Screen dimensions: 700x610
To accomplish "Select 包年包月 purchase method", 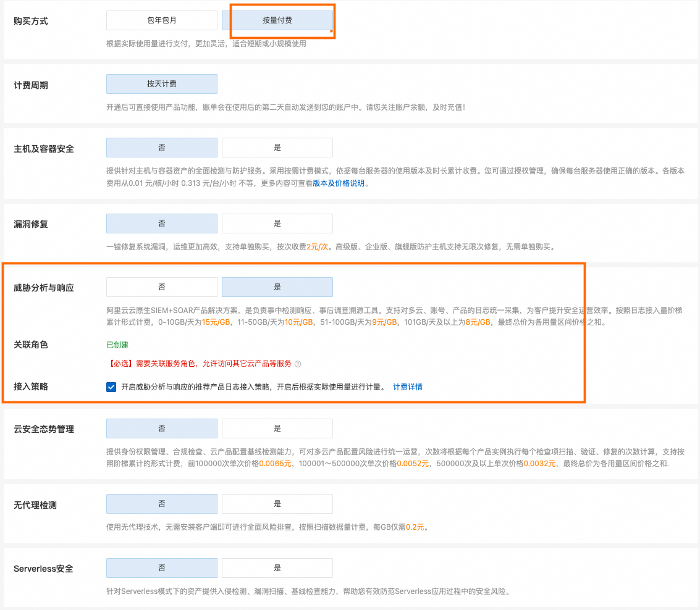I will 162,20.
